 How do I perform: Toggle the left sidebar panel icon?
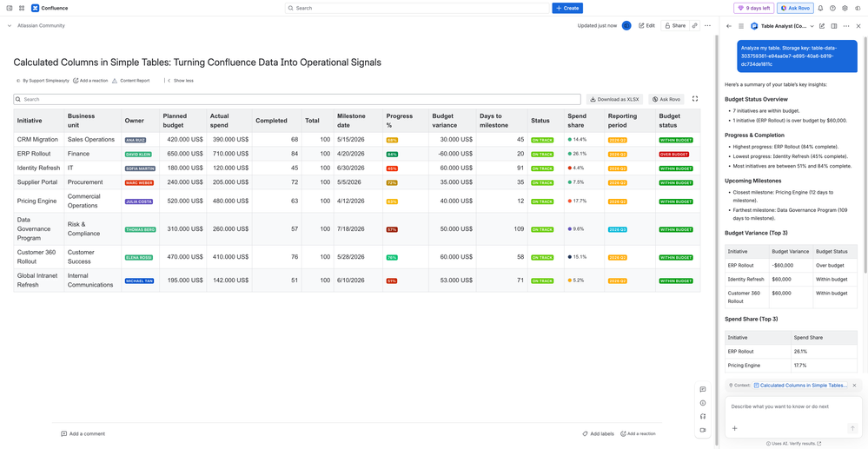(10, 8)
